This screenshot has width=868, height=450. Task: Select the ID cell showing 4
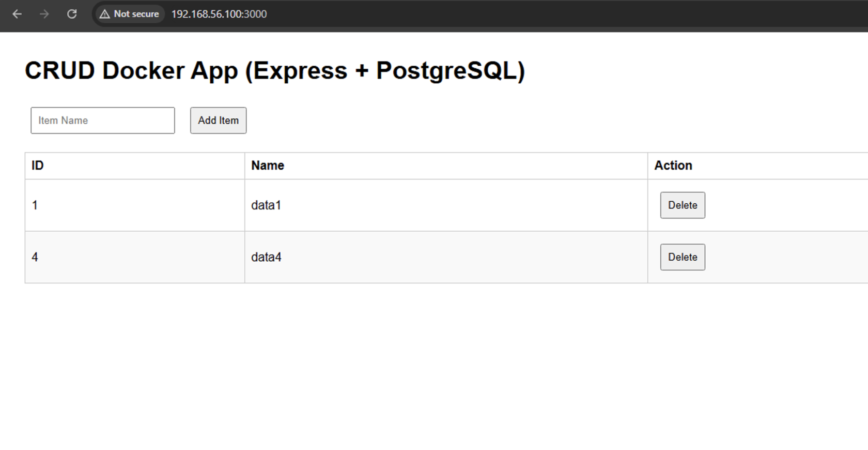pos(35,257)
